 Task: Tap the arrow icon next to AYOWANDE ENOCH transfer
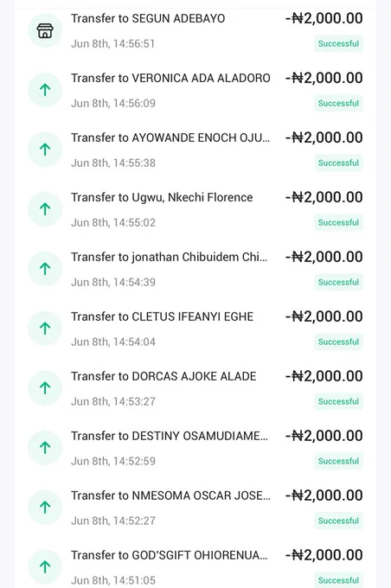(x=45, y=150)
